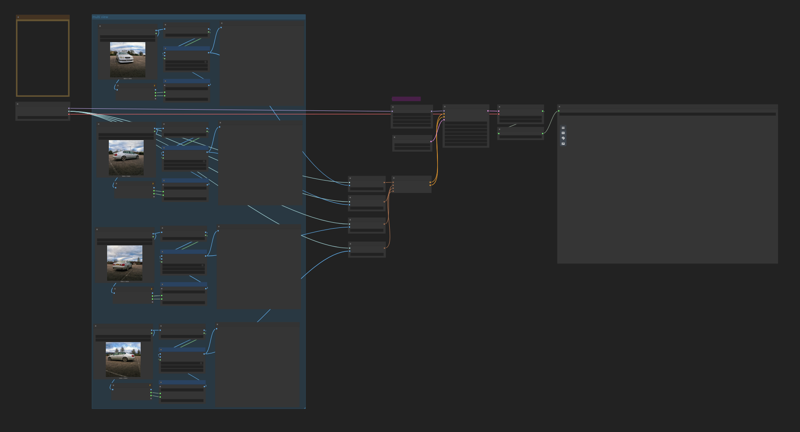This screenshot has height=432, width=800.
Task: Click the green output socket of the node left of the preview
Action: (x=542, y=134)
